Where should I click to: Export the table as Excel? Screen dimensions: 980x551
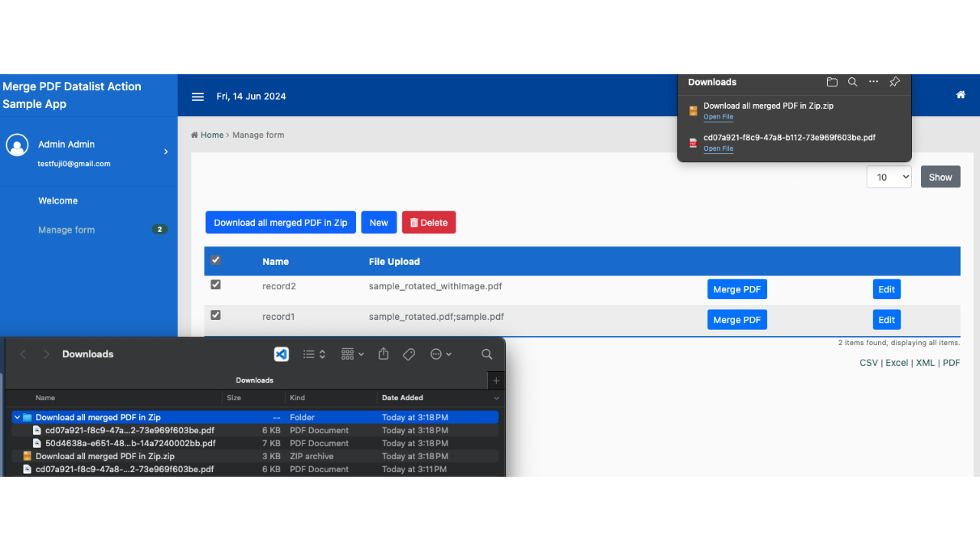tap(897, 363)
